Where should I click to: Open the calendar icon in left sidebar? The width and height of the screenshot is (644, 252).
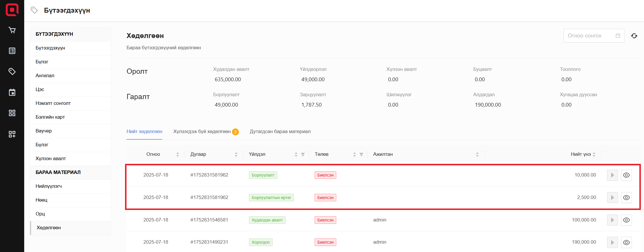(x=12, y=92)
